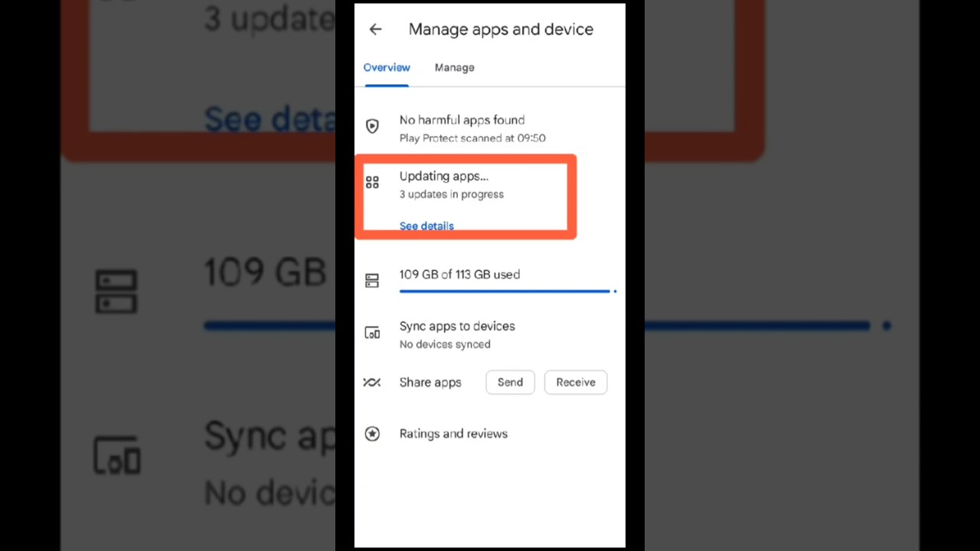Click the Play Protect shield icon

(x=372, y=126)
